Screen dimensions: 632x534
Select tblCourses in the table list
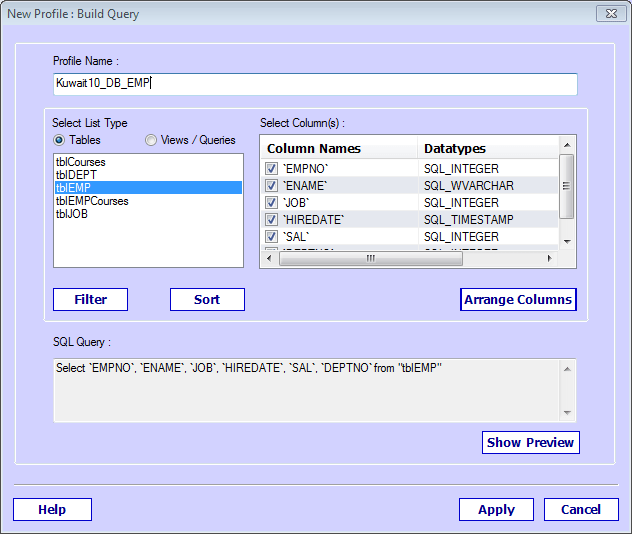81,162
